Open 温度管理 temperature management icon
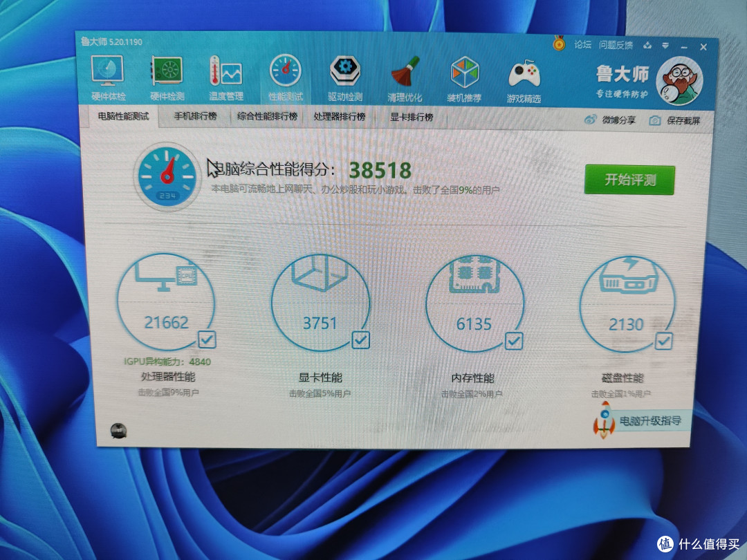Screen dimensions: 747x560 point(225,71)
